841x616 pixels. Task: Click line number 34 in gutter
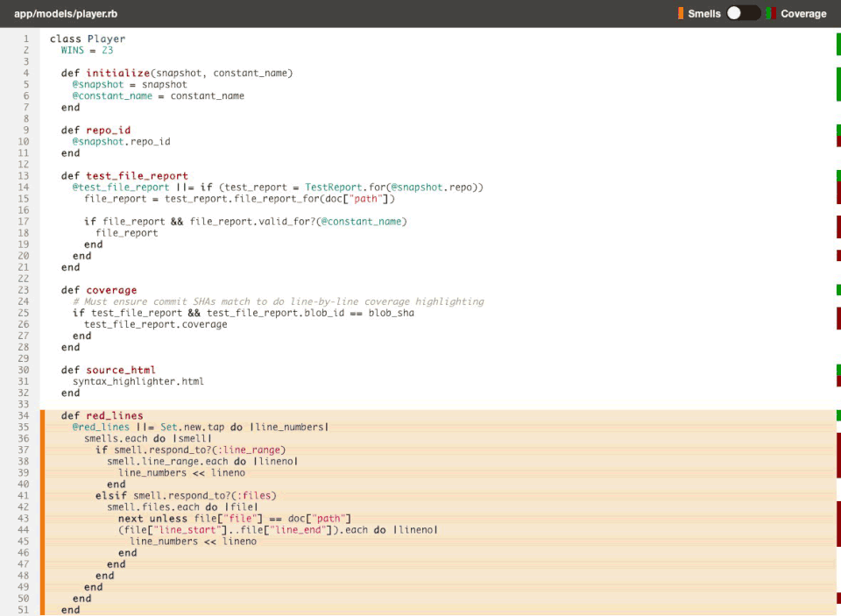[23, 415]
